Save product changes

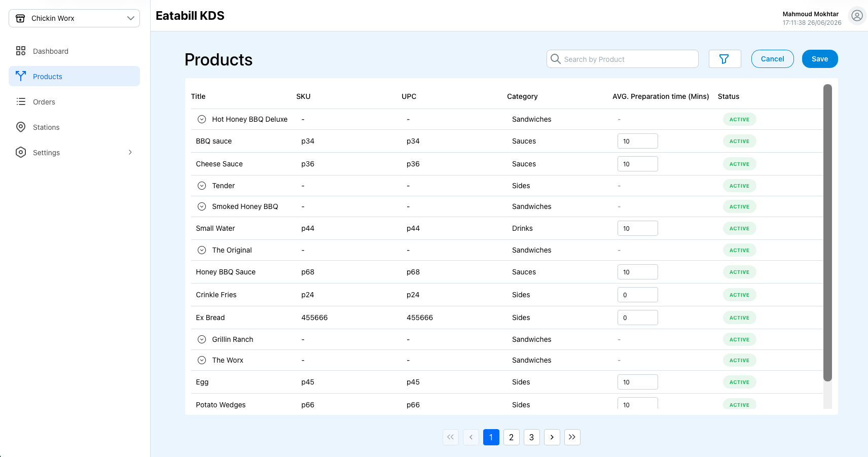(820, 59)
